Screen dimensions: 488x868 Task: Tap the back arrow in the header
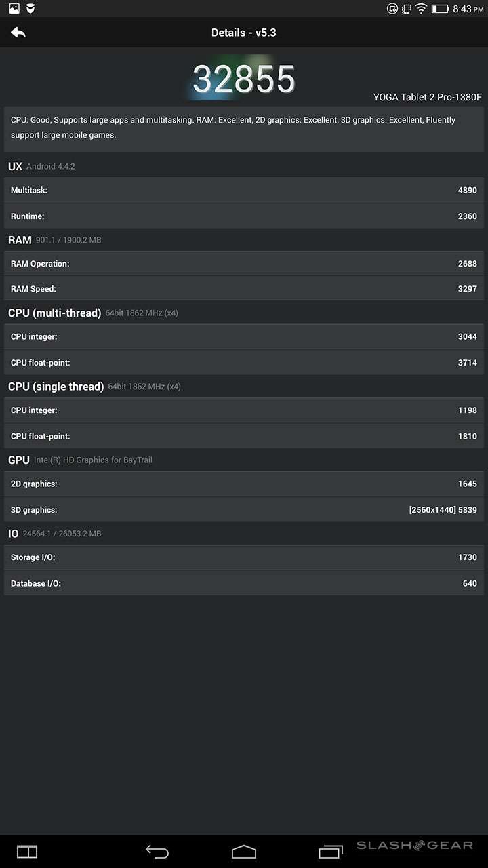coord(18,33)
